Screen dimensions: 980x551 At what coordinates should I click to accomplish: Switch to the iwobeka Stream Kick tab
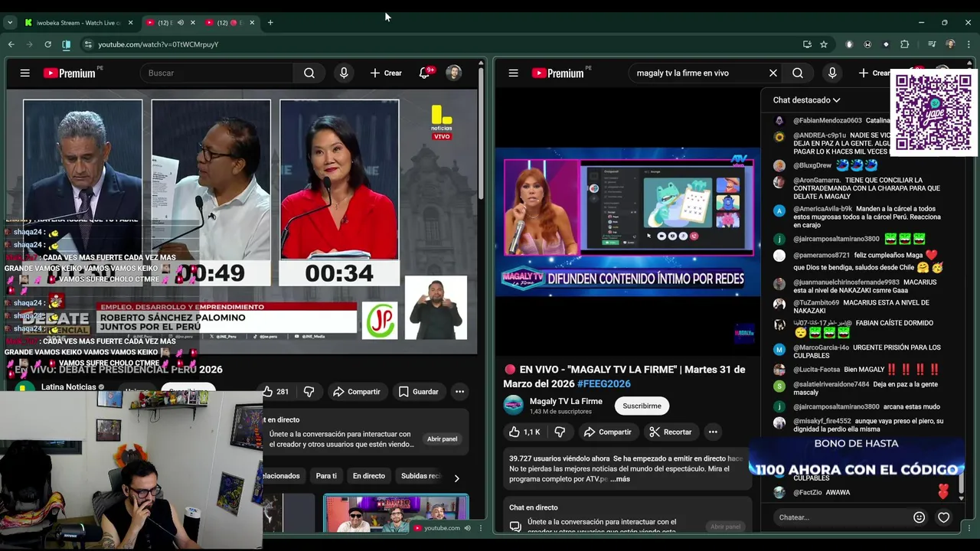[77, 23]
